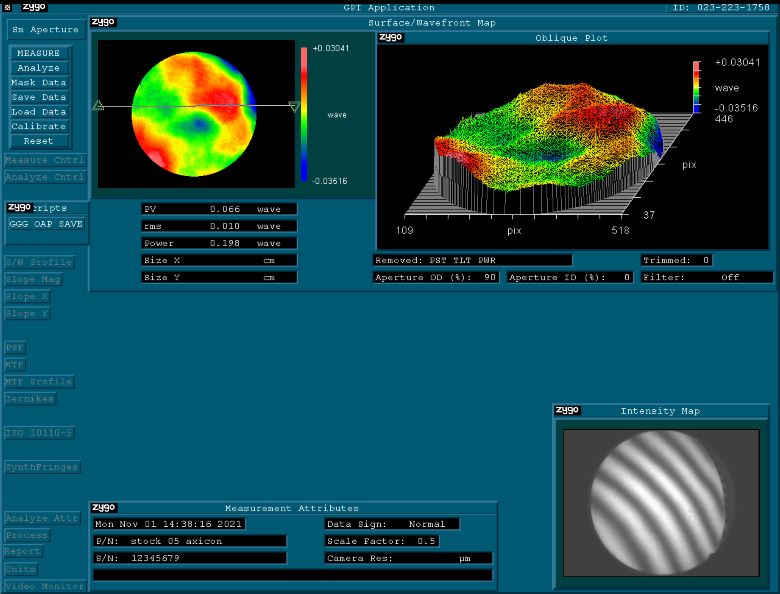This screenshot has width=780, height=594.
Task: Open the window menu icon in title bar
Action: 8,7
